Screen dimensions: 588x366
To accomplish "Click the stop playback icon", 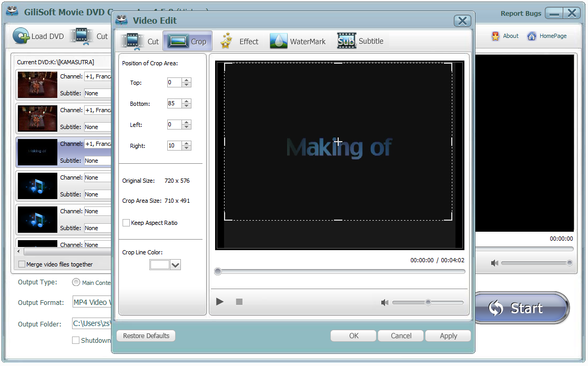I will (238, 302).
